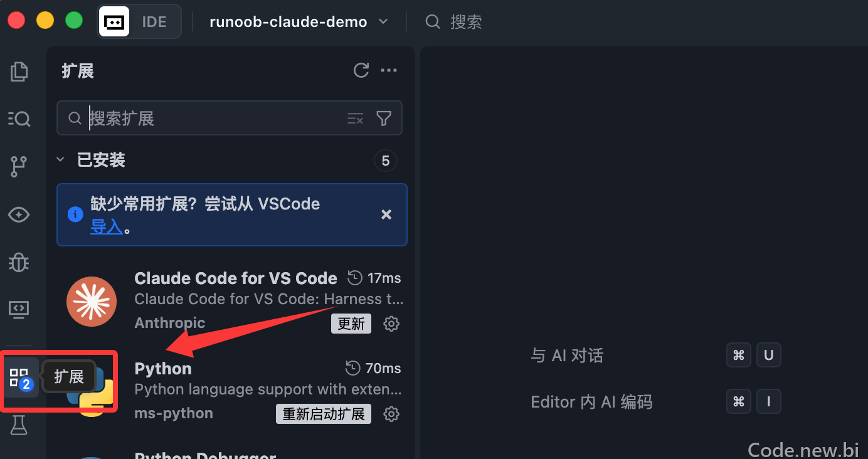This screenshot has height=459, width=868.
Task: Open the runoob-claude-demo project dropdown
Action: [x=299, y=22]
